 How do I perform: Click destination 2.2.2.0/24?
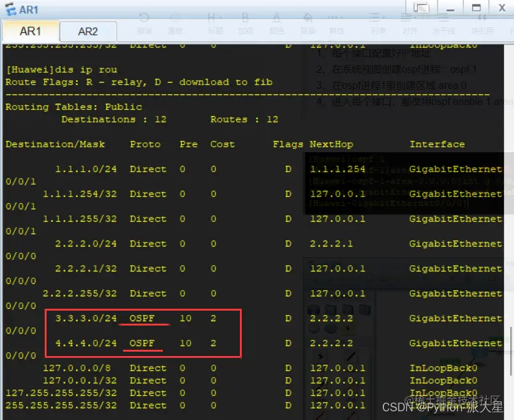coord(86,244)
